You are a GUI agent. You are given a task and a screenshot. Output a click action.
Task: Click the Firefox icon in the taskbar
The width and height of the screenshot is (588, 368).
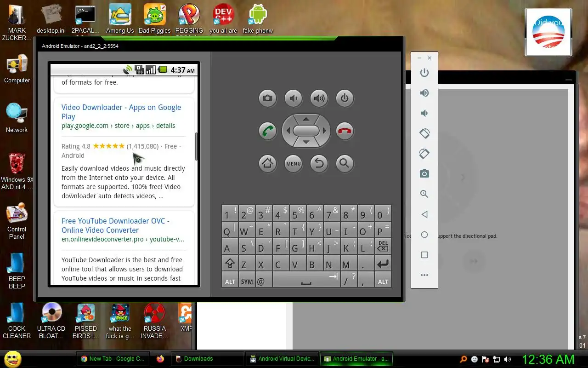[x=160, y=359]
